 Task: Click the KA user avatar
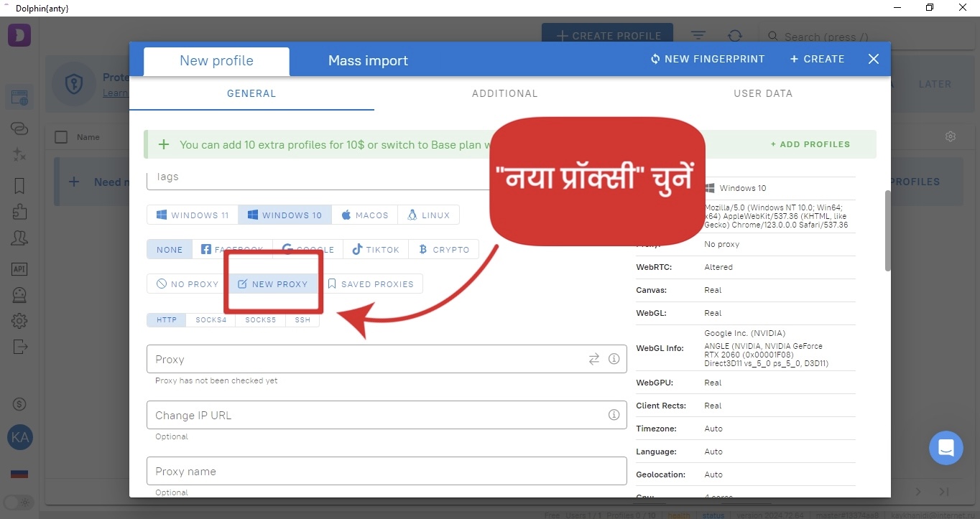click(x=19, y=437)
